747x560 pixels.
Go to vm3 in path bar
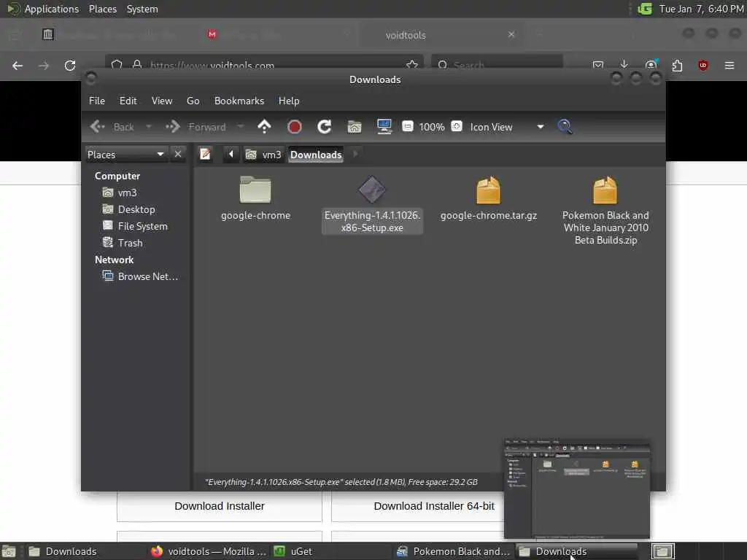263,155
